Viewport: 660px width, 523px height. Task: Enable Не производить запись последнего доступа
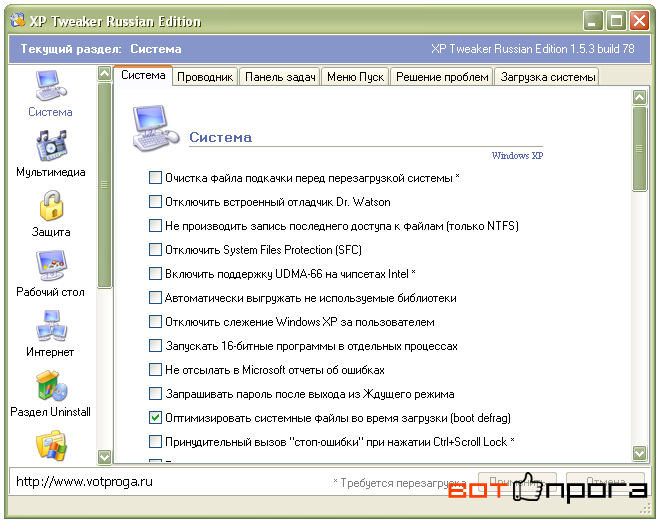click(x=155, y=226)
